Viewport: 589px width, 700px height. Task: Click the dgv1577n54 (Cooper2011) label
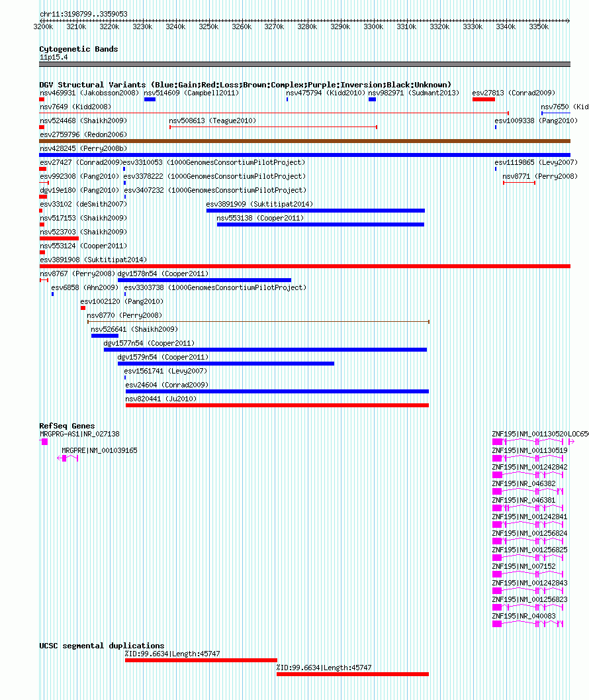149,343
